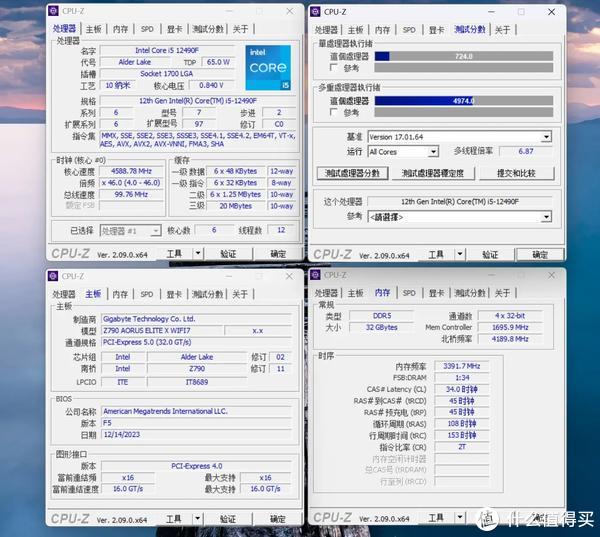This screenshot has height=537, width=600.
Task: Click 验证 button in benchmark window
Action: pyautogui.click(x=490, y=255)
